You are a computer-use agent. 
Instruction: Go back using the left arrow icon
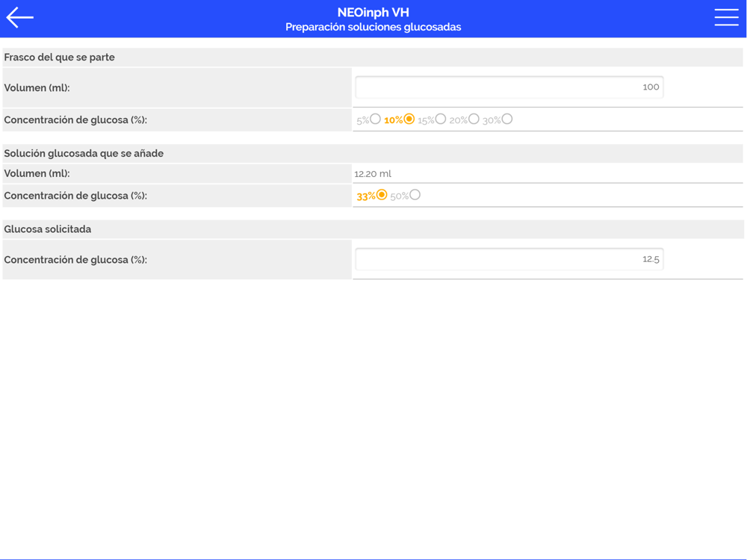(19, 18)
